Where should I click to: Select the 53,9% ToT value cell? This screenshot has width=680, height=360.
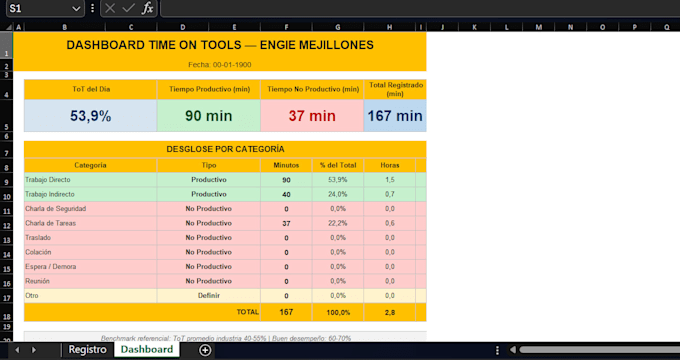coord(91,116)
